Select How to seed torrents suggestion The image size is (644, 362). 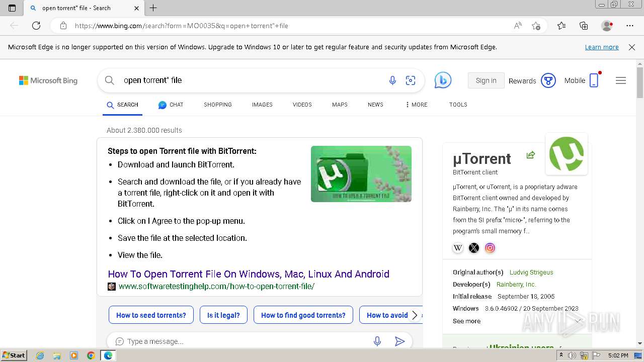pyautogui.click(x=151, y=315)
